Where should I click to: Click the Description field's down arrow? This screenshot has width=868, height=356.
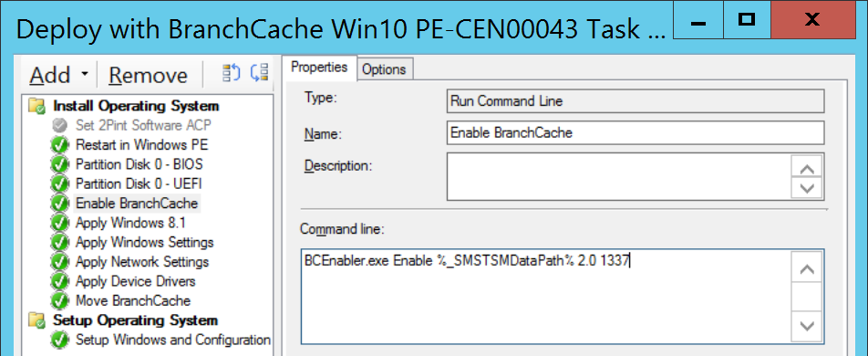(x=808, y=188)
